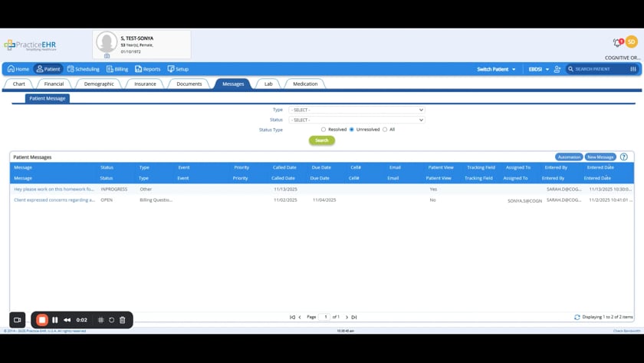Open the Billing menu
Screen dimensions: 644x363
(x=117, y=69)
